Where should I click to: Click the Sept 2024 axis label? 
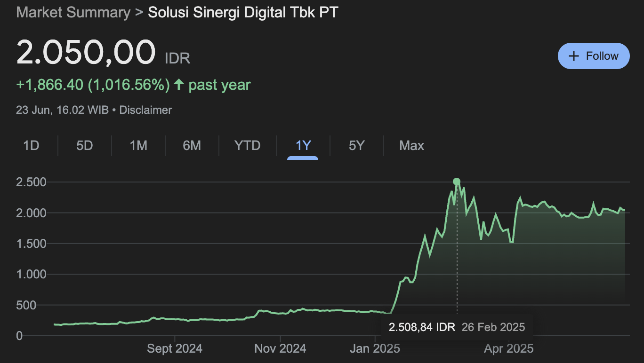[175, 348]
